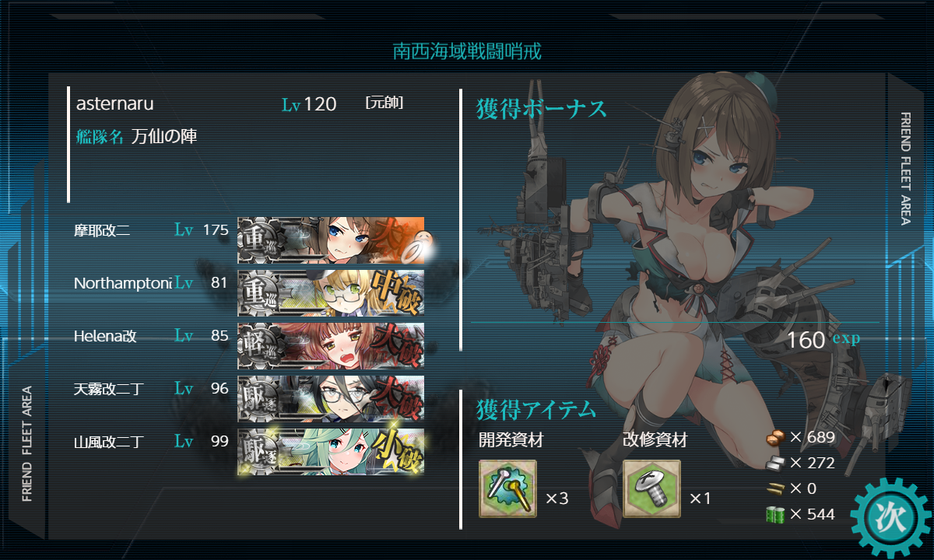Click the 改修資材 improvement screw icon

point(651,488)
